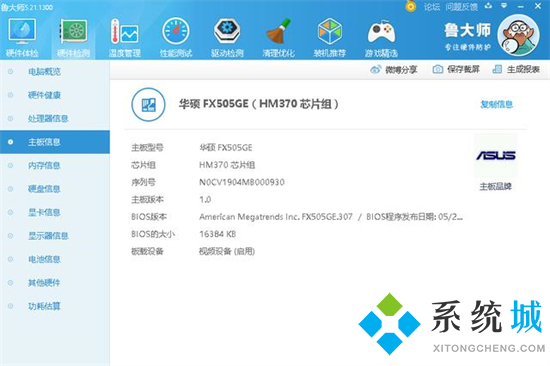Click the camera icon for 保存截屏

pyautogui.click(x=437, y=69)
